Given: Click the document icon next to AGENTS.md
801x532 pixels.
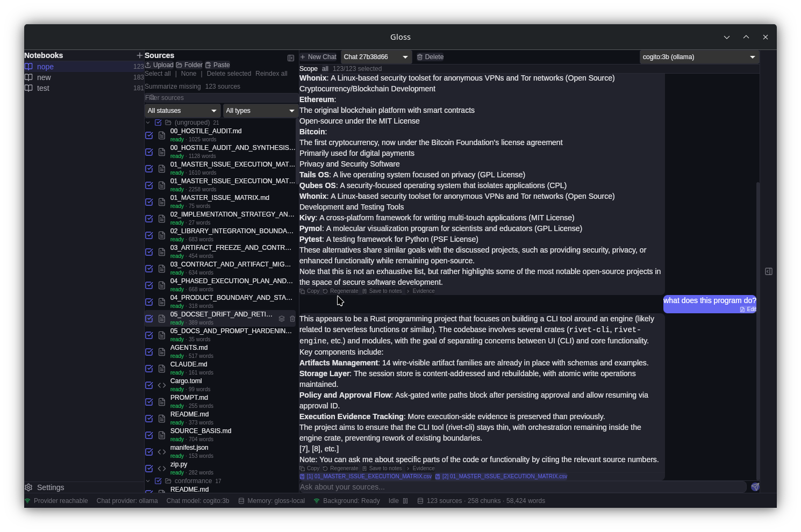Looking at the screenshot, I should [x=162, y=352].
